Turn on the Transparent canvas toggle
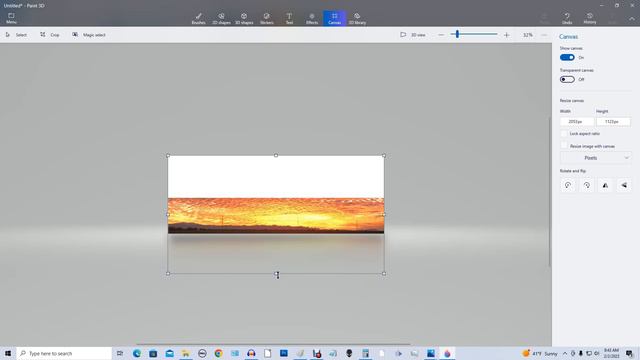Viewport: 640px width, 360px height. (567, 80)
